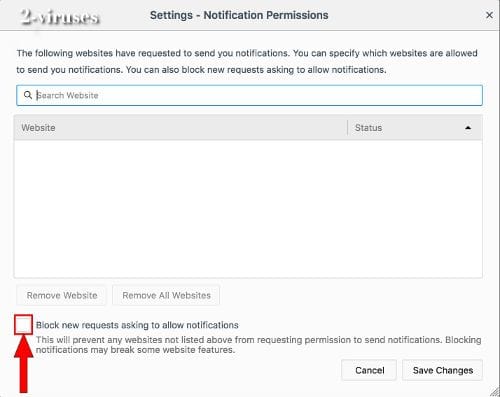The image size is (500, 397).
Task: Click the intro text about requested notifications
Action: [247, 61]
